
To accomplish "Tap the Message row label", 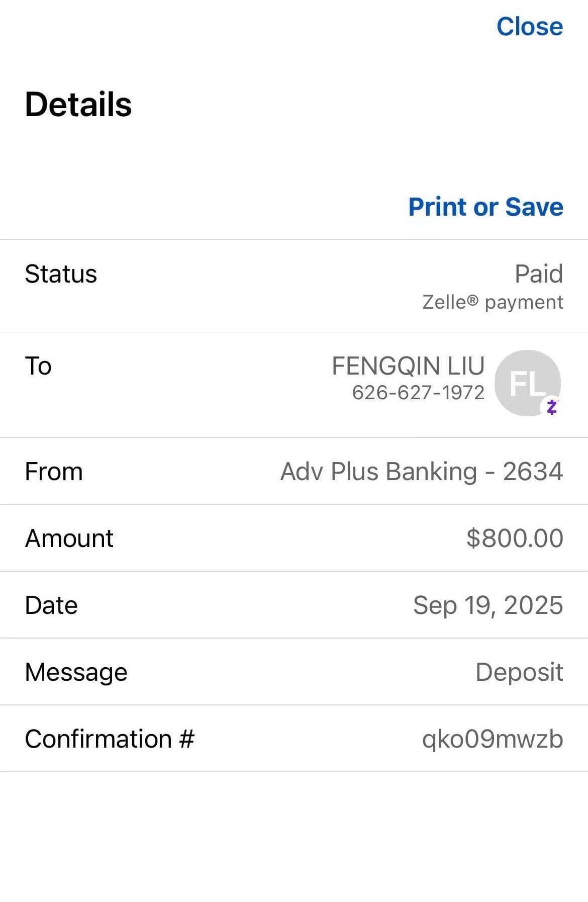I will click(x=76, y=672).
